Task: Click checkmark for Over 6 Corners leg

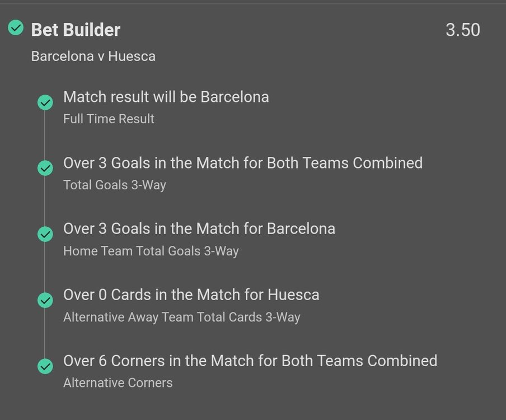Action: pos(45,367)
